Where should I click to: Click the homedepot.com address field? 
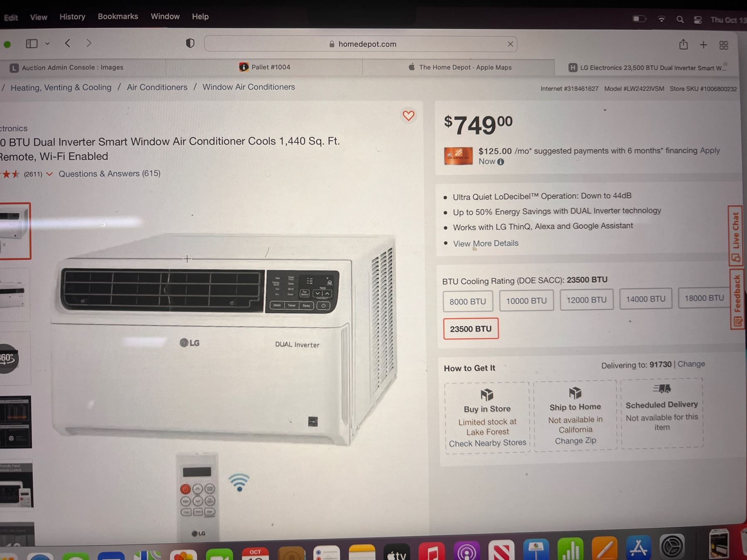pos(361,44)
